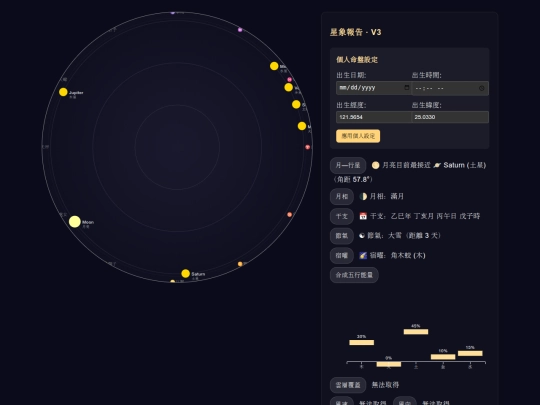The height and width of the screenshot is (405, 540).
Task: Click the Mercury (水星) yellow planet marker
Action: click(x=274, y=66)
